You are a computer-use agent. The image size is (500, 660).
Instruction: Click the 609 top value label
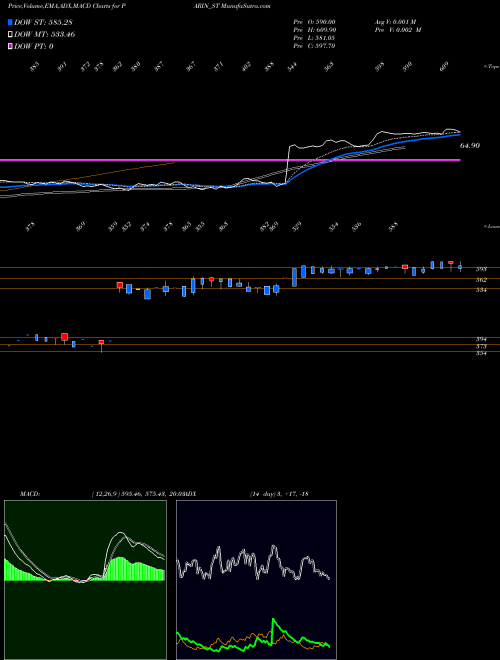(444, 67)
